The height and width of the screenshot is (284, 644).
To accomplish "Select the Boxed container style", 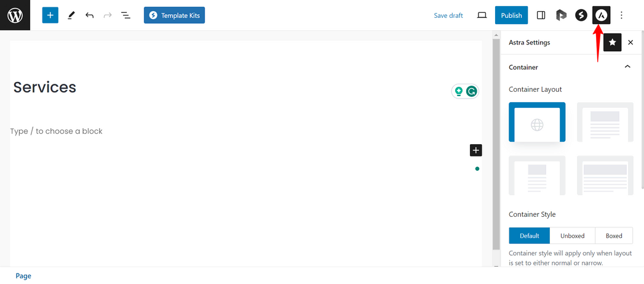I will [613, 235].
